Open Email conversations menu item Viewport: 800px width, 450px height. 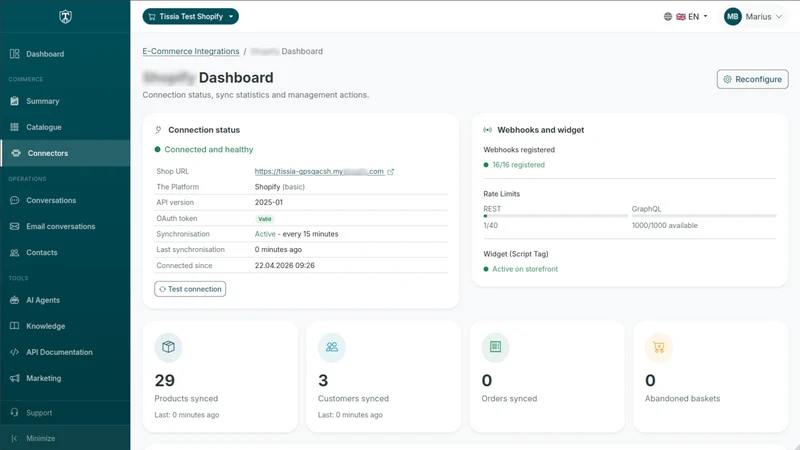click(65, 227)
